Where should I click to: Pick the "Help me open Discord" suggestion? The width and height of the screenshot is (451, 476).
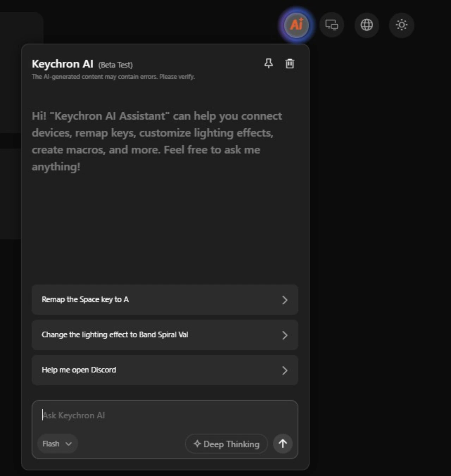point(165,370)
